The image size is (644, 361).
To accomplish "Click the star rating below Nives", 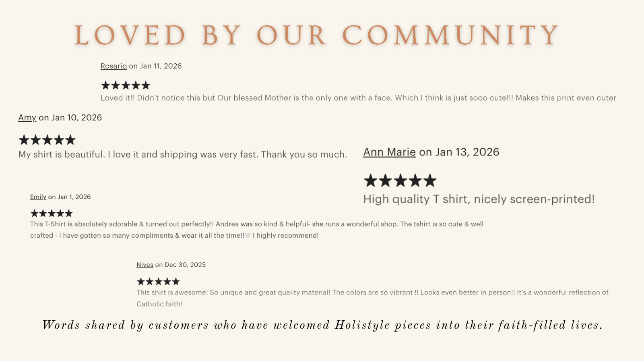I will (158, 282).
